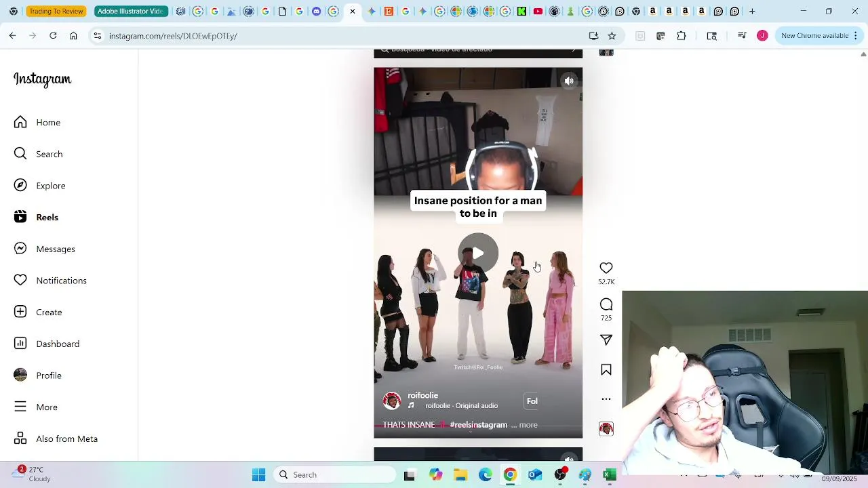Open the Chrome profile avatar J
The width and height of the screenshot is (868, 488).
tap(762, 36)
